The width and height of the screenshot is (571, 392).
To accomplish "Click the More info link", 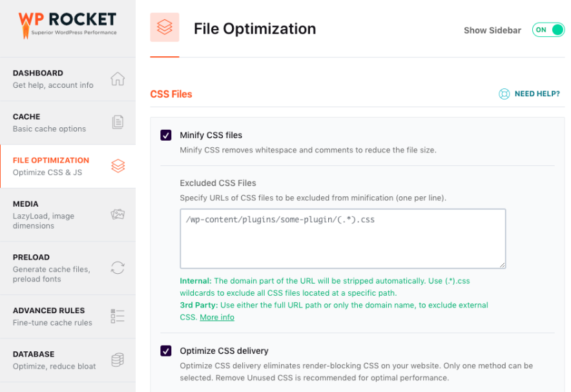I will tap(217, 316).
